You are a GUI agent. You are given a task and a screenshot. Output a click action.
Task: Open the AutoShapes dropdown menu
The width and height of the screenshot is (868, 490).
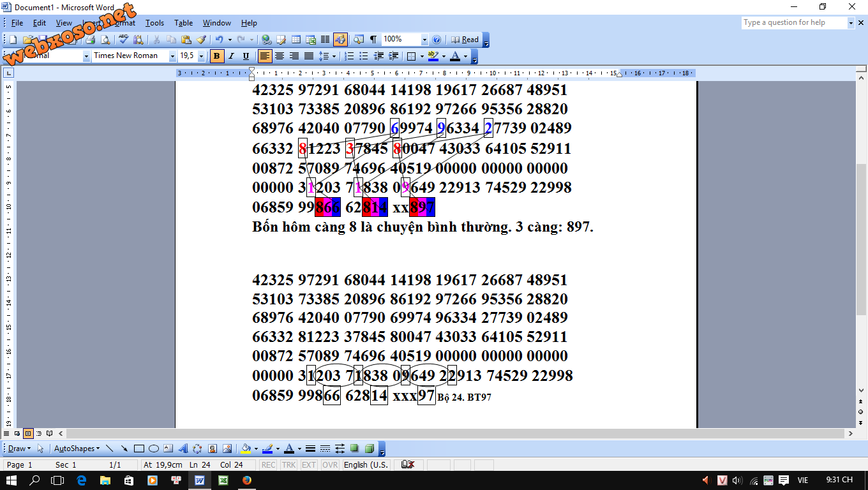pyautogui.click(x=77, y=449)
